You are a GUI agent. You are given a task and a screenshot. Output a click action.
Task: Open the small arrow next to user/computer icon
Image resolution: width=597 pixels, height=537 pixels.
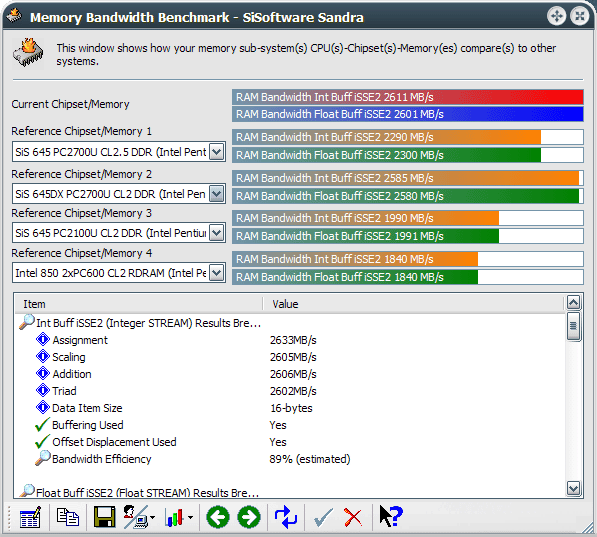(x=152, y=517)
